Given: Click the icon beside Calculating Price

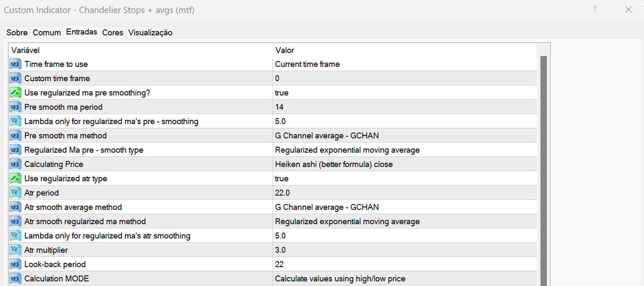Looking at the screenshot, I should click(x=16, y=164).
